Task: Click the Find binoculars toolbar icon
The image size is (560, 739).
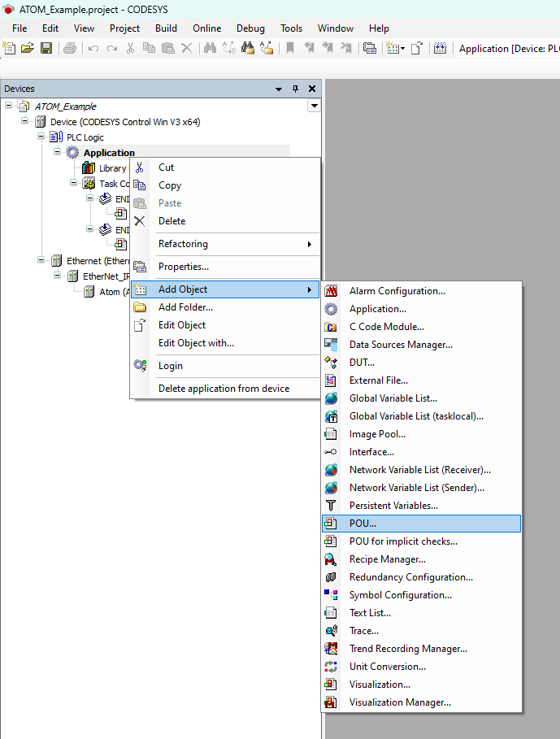Action: tap(210, 48)
